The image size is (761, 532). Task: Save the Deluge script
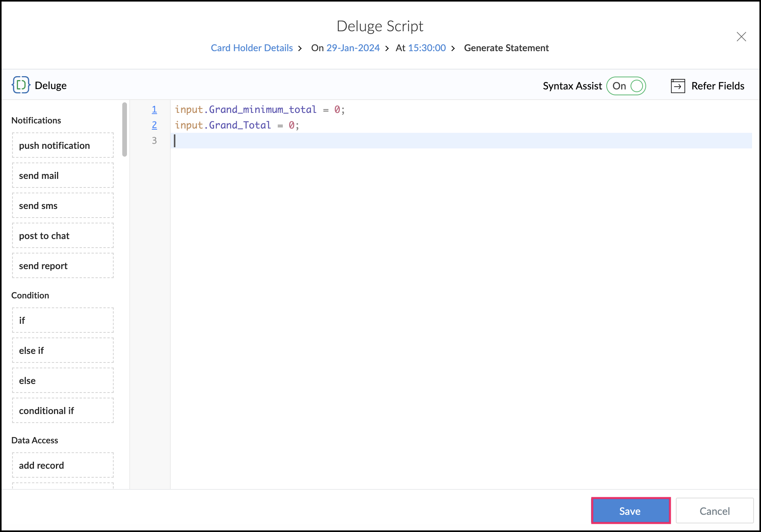pyautogui.click(x=631, y=511)
